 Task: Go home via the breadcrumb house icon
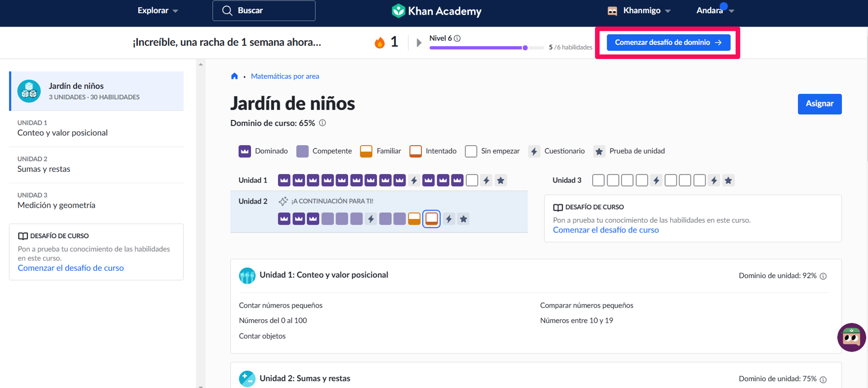point(234,76)
